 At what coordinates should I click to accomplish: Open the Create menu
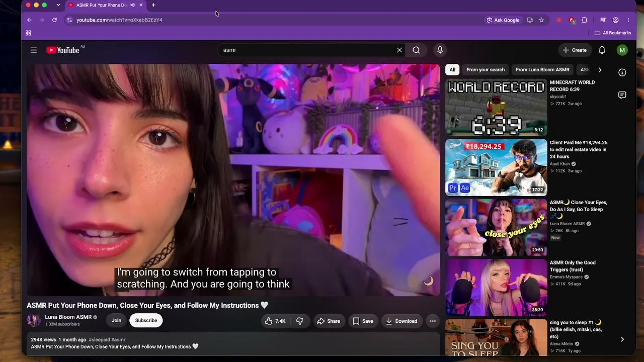click(x=575, y=50)
